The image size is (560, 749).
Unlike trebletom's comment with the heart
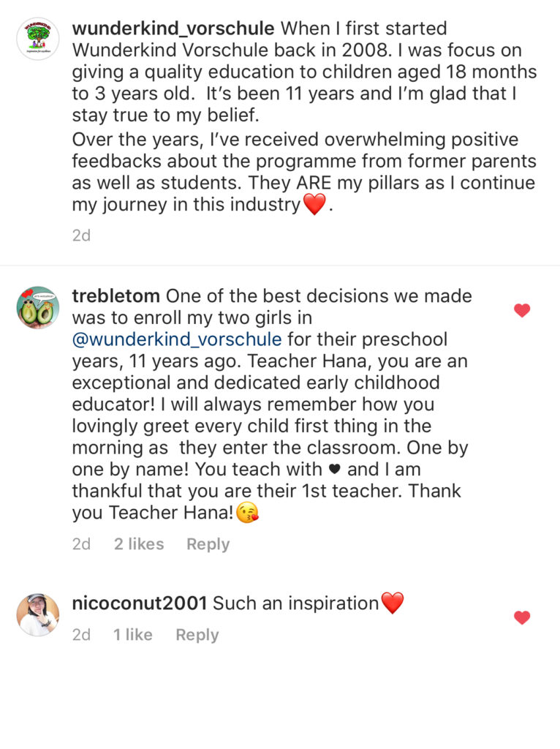click(522, 311)
